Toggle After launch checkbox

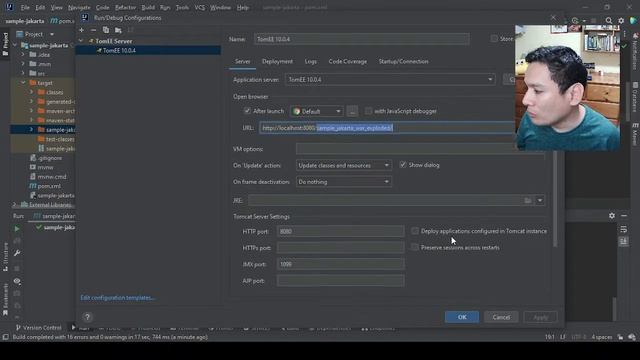247,111
